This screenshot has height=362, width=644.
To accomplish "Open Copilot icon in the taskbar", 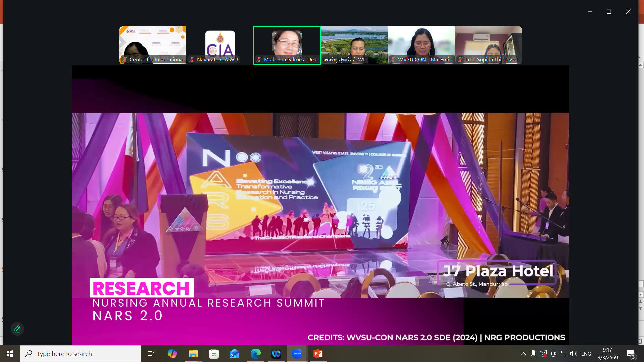I will click(172, 354).
